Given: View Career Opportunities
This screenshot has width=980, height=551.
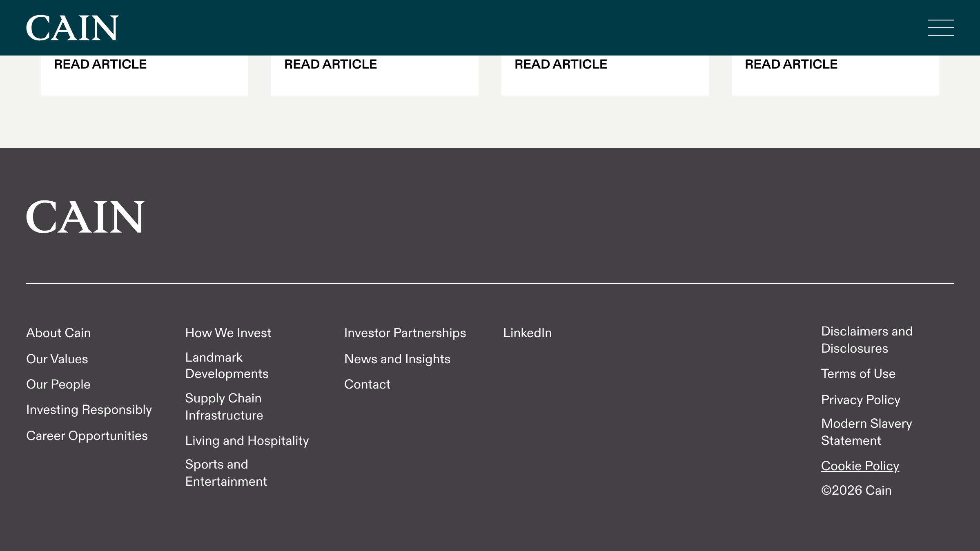Looking at the screenshot, I should click(x=87, y=436).
